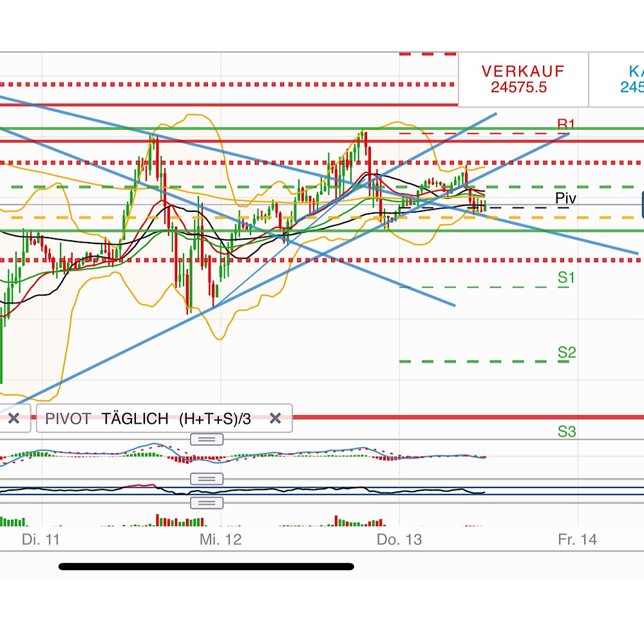The image size is (644, 644).
Task: Tap the blue KAUF buy button
Action: point(616,79)
